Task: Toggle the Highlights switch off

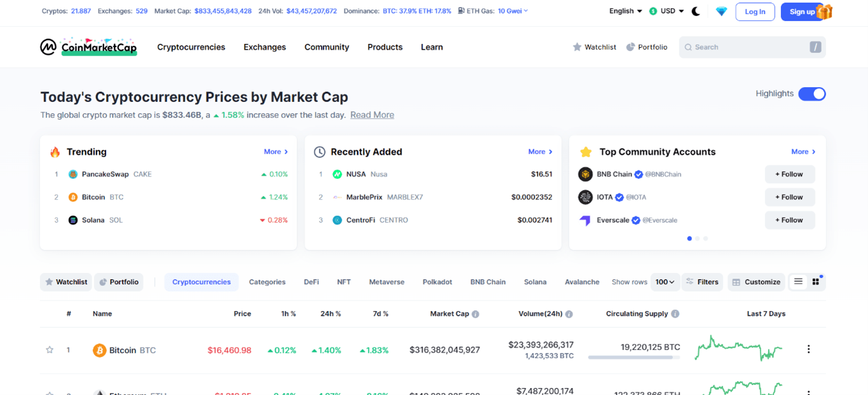Action: click(812, 94)
